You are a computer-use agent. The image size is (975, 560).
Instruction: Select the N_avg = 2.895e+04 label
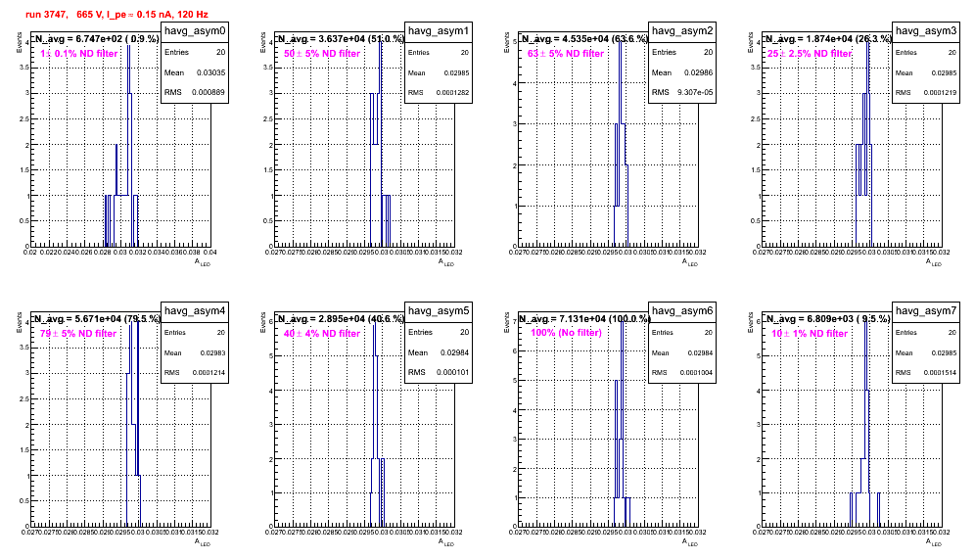click(x=341, y=318)
